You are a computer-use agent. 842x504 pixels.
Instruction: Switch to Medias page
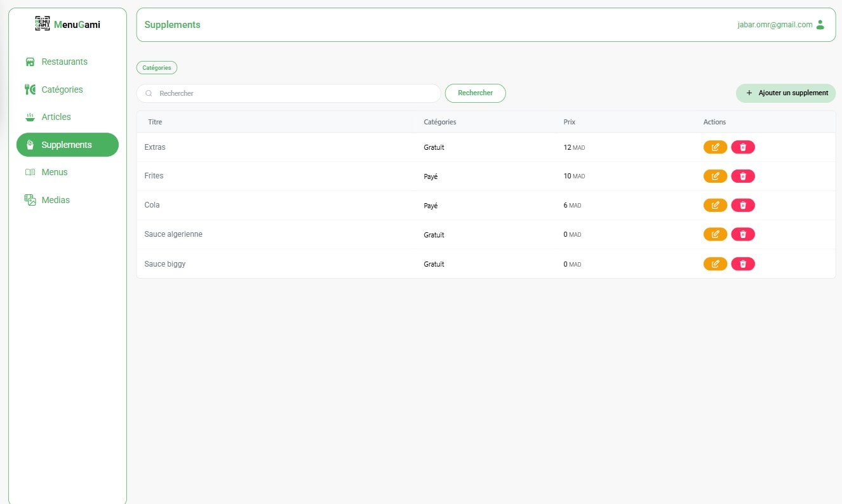55,200
